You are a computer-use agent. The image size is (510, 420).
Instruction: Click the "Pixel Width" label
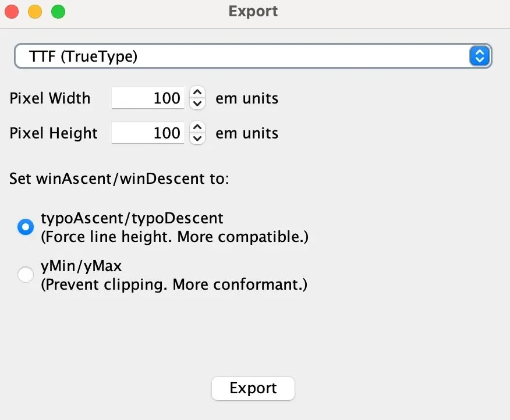coord(49,98)
